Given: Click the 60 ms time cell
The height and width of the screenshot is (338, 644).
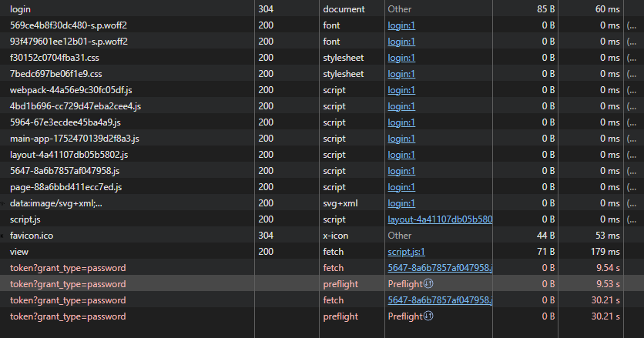Looking at the screenshot, I should tap(608, 9).
